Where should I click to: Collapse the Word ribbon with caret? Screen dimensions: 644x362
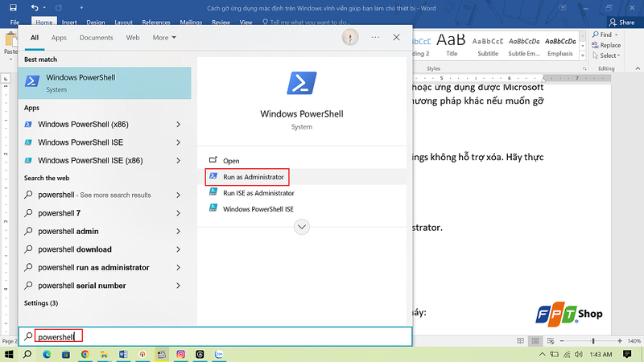point(638,68)
